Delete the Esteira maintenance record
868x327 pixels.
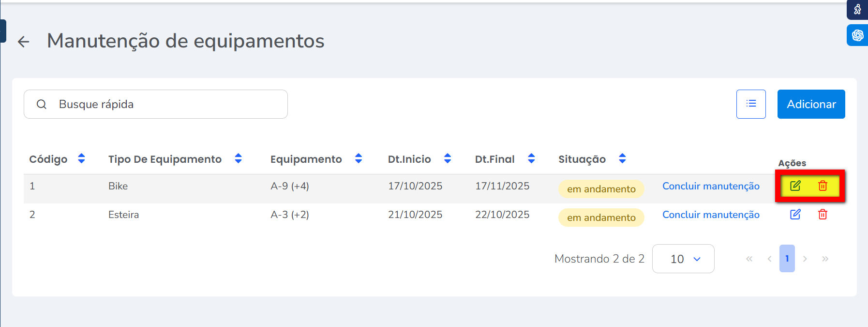[823, 214]
